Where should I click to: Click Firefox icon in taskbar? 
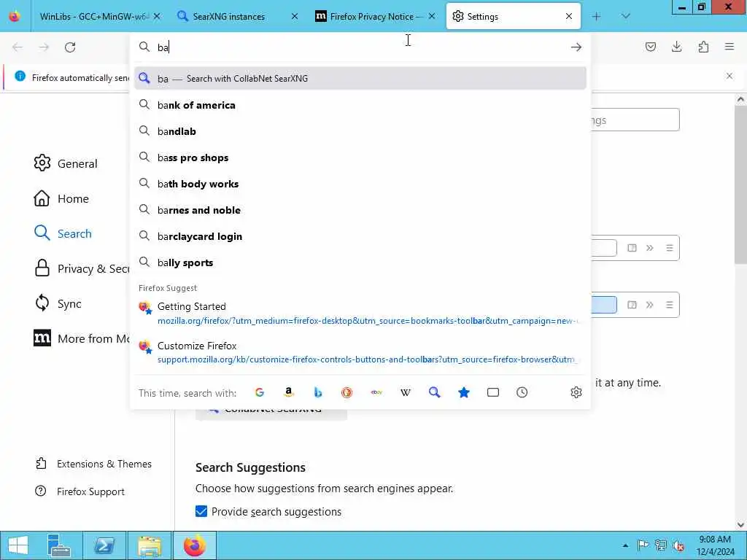click(x=194, y=545)
